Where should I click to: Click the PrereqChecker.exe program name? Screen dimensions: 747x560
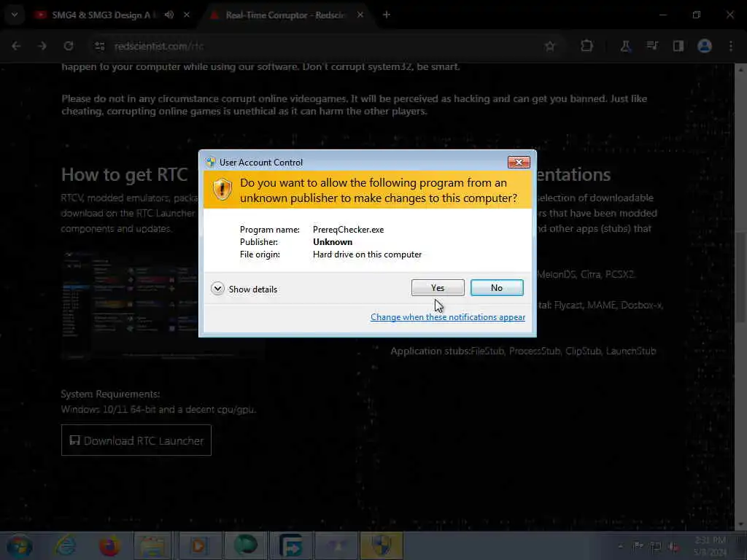pyautogui.click(x=348, y=230)
